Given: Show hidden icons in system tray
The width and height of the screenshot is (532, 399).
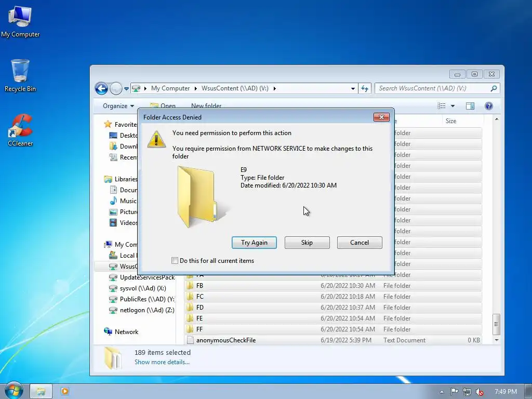Looking at the screenshot, I should tap(442, 392).
